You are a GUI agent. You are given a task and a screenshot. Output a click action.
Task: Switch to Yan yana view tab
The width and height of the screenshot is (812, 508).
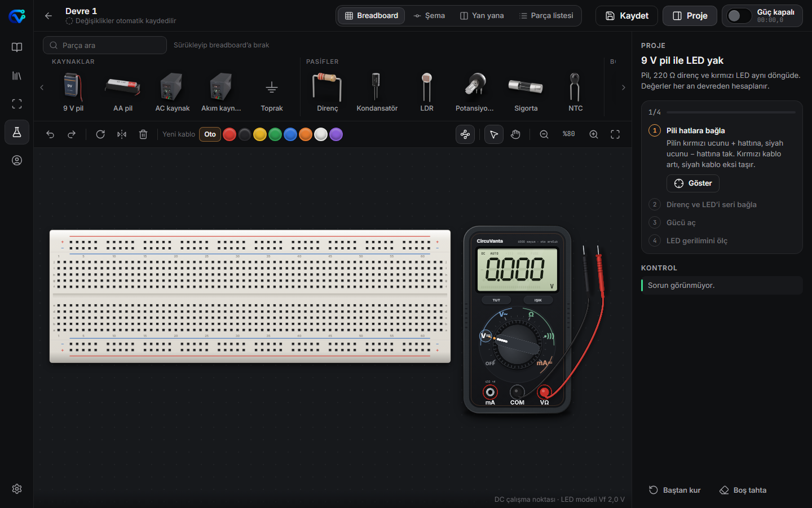pyautogui.click(x=482, y=16)
